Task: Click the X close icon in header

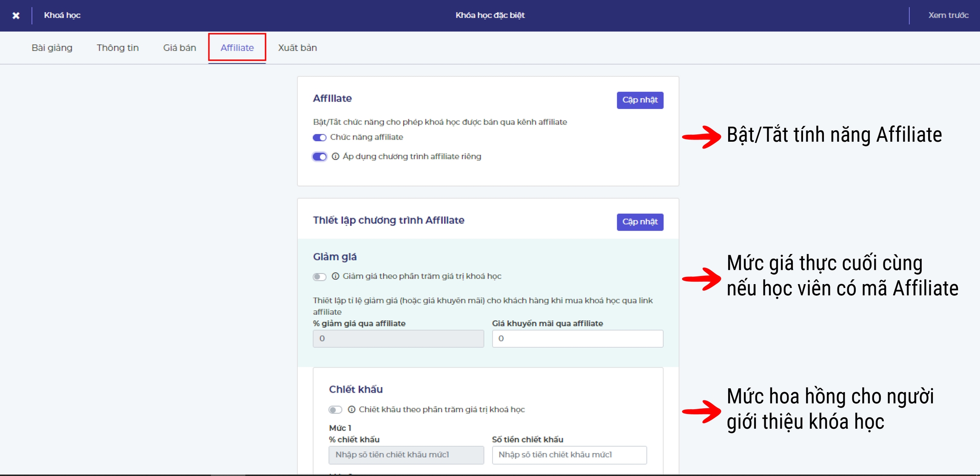Action: point(16,16)
